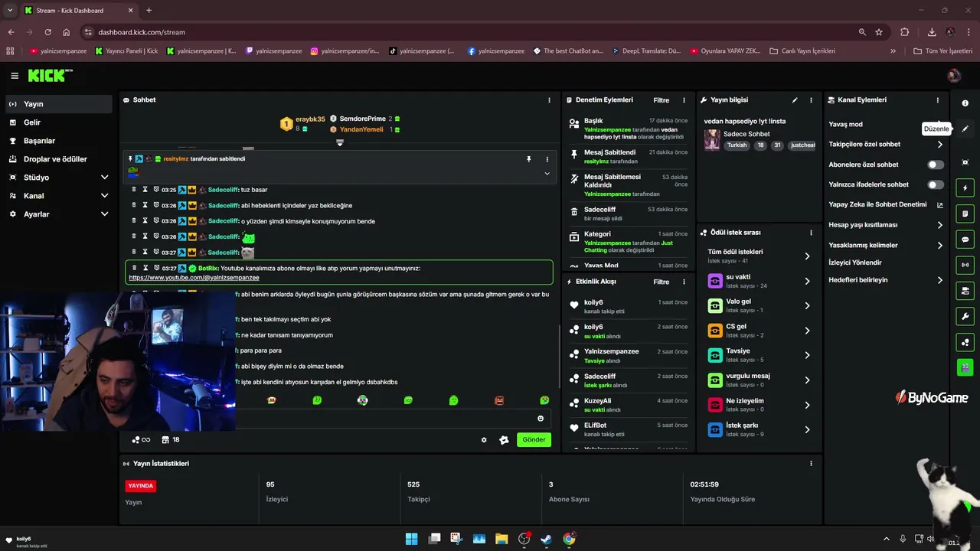The image size is (980, 551).
Task: Open the emoji picker in chat input
Action: pos(540,419)
